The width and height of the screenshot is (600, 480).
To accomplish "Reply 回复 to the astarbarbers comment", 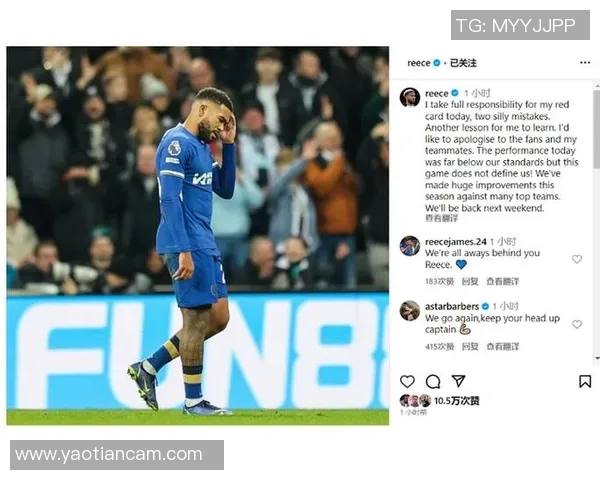I will tap(470, 346).
